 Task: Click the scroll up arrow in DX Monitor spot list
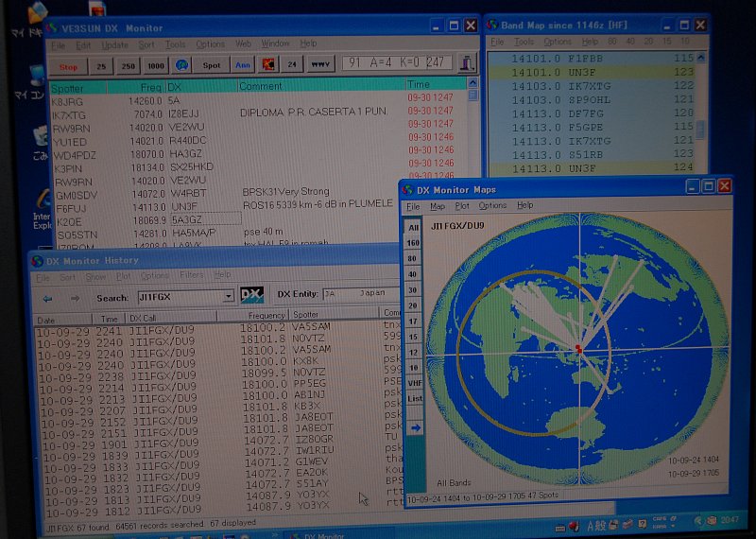point(472,82)
